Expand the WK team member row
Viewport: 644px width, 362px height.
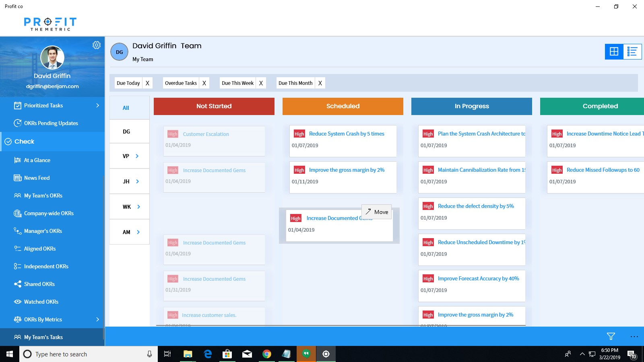[139, 207]
